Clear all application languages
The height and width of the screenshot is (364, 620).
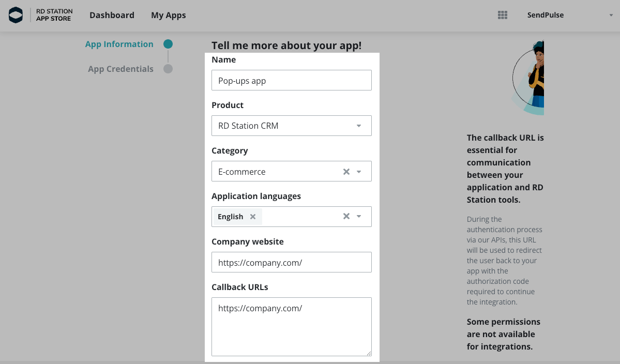pos(346,217)
